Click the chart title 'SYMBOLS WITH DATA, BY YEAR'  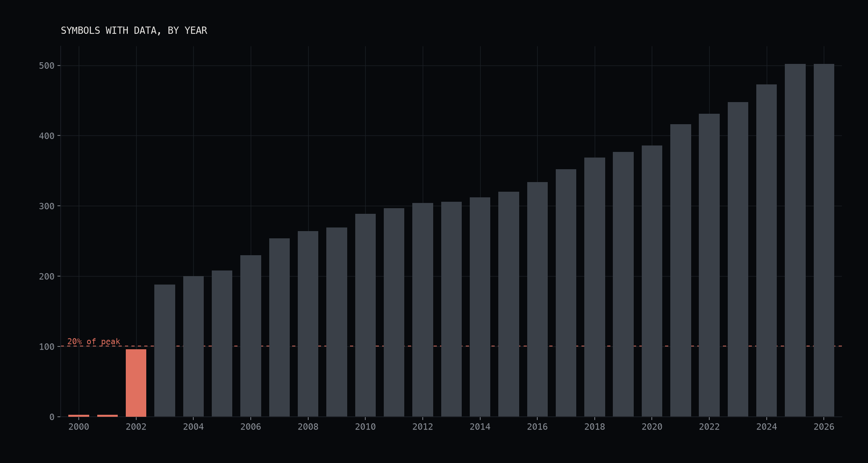pos(134,31)
